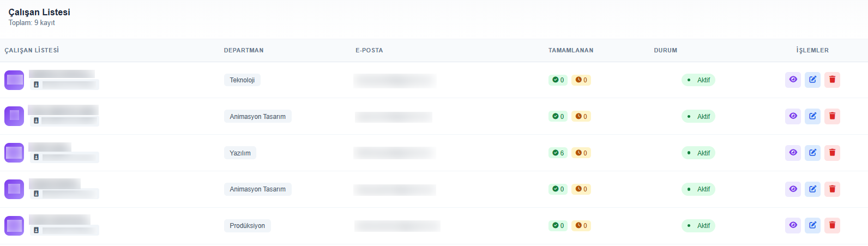This screenshot has height=246, width=868.
Task: Select the Prodüksiyon department badge
Action: (247, 225)
